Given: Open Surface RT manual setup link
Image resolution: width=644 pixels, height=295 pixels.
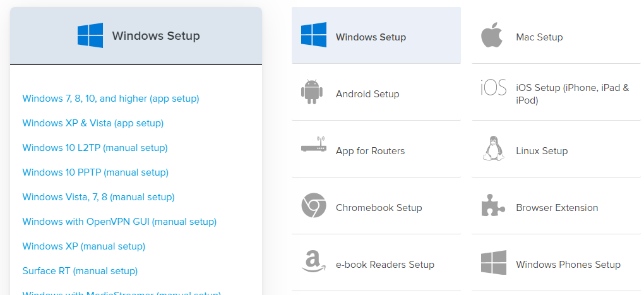Looking at the screenshot, I should click(80, 271).
